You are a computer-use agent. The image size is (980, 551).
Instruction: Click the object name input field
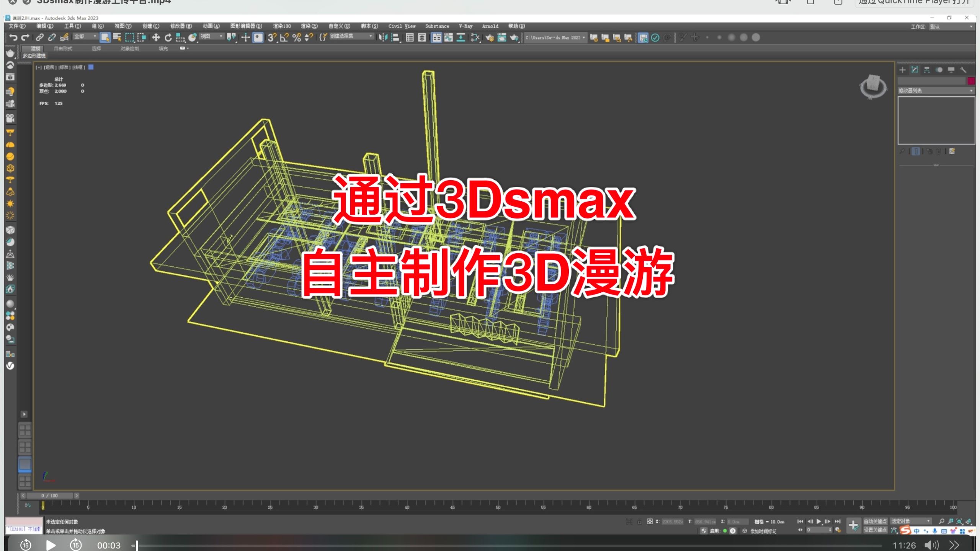[x=931, y=81]
